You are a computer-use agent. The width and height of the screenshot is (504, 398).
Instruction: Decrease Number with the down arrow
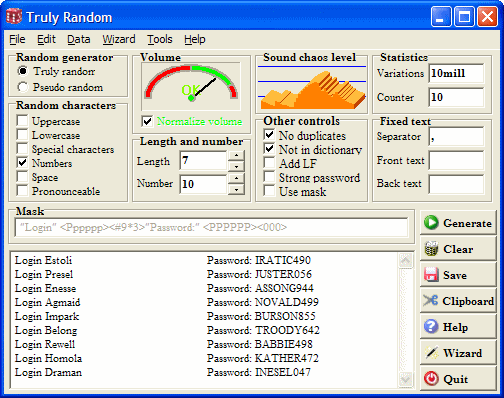[x=236, y=189]
